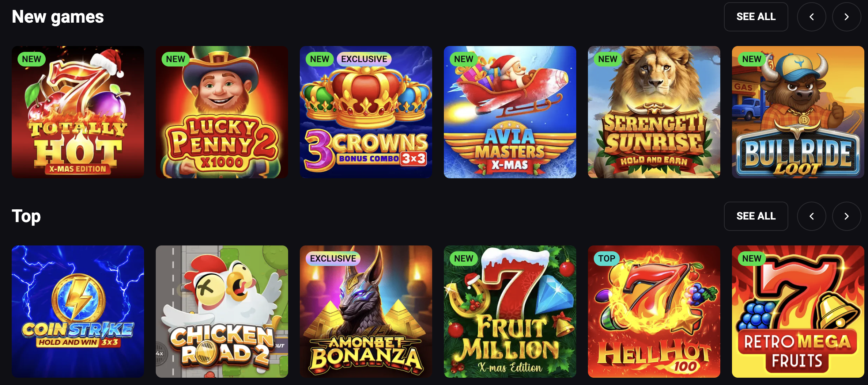
Task: Click See All for Top section
Action: coord(756,216)
